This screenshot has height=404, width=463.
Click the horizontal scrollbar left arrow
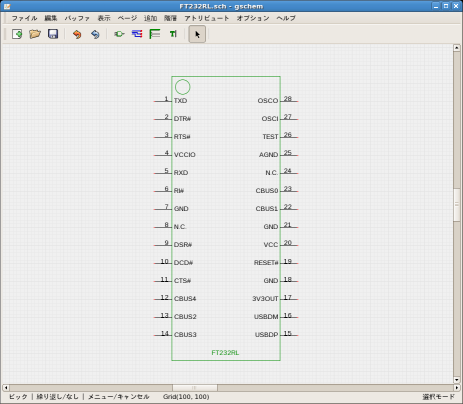(6, 388)
